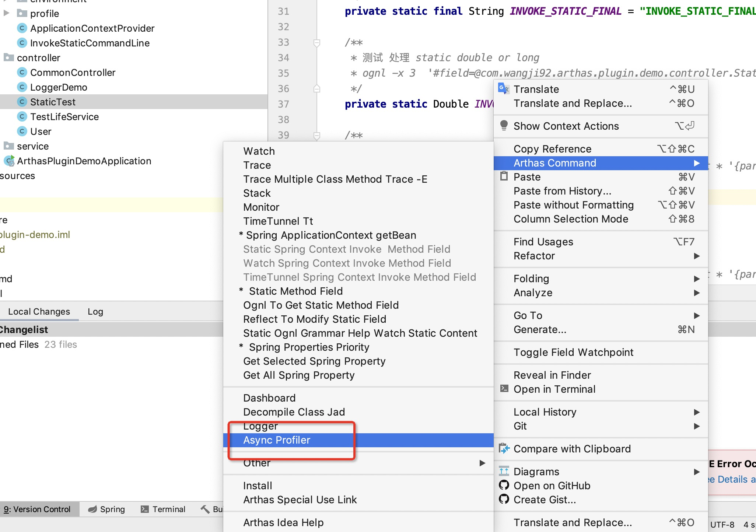Expand the profile folder arrow
Viewport: 756px width, 532px height.
[6, 13]
